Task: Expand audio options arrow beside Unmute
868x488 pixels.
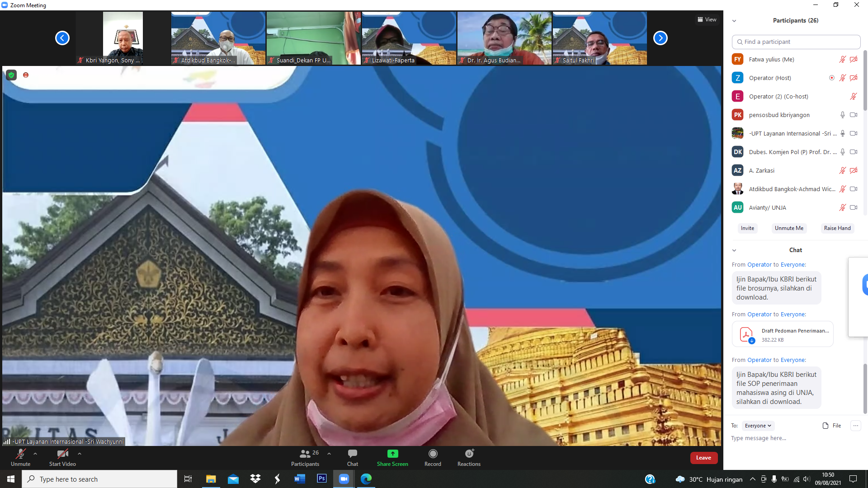Action: [x=35, y=454]
